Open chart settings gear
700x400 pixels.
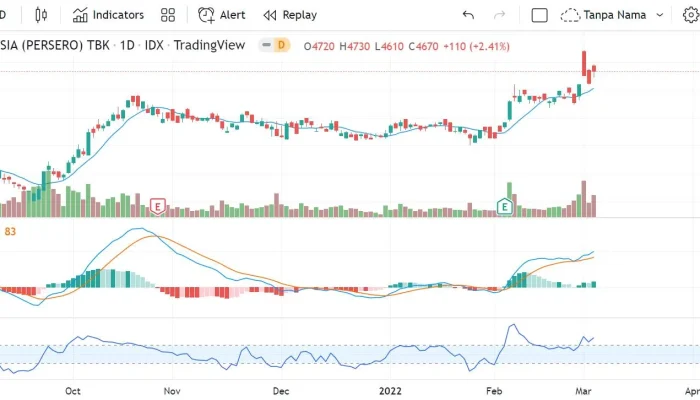(x=691, y=15)
